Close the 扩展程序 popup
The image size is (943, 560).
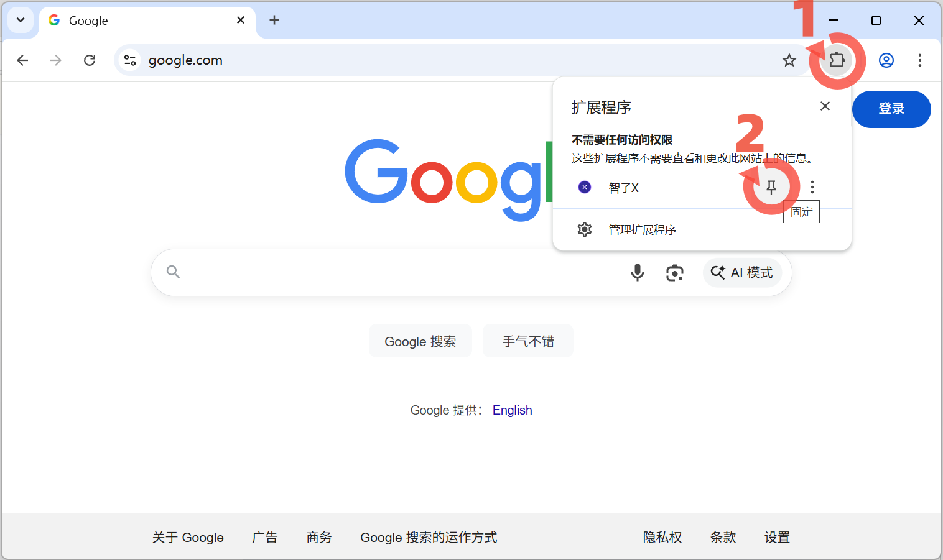click(825, 106)
